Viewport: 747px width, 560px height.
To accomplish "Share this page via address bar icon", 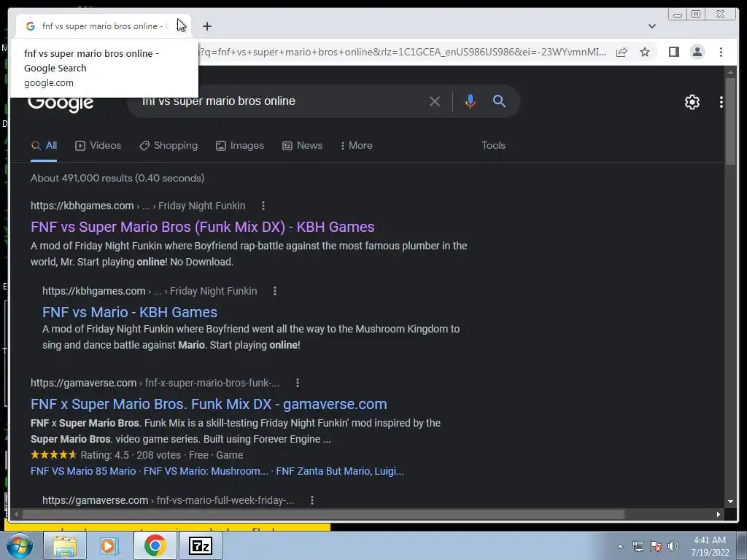I will point(622,52).
